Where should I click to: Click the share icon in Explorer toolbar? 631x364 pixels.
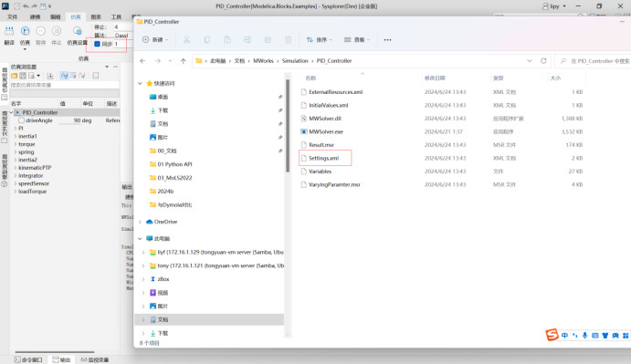pos(268,40)
